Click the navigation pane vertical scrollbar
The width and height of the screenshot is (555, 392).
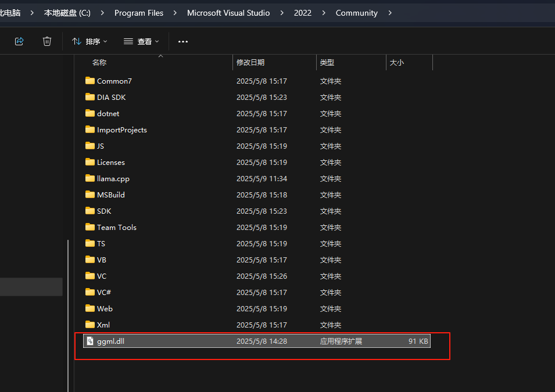[67, 315]
